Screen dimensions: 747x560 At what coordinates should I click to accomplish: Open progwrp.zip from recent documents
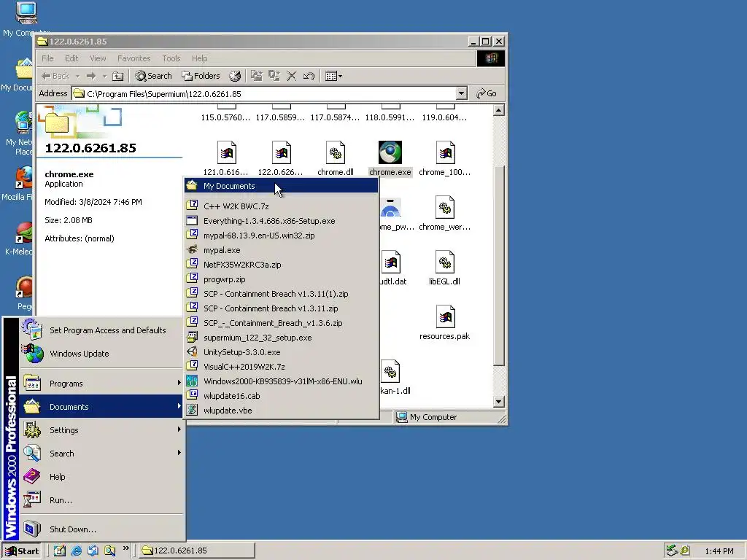point(281,279)
